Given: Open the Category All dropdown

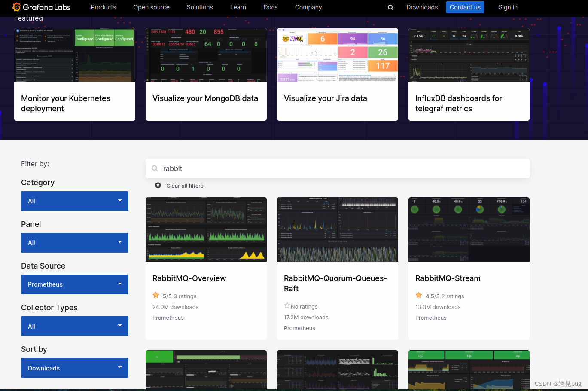Looking at the screenshot, I should pos(75,201).
